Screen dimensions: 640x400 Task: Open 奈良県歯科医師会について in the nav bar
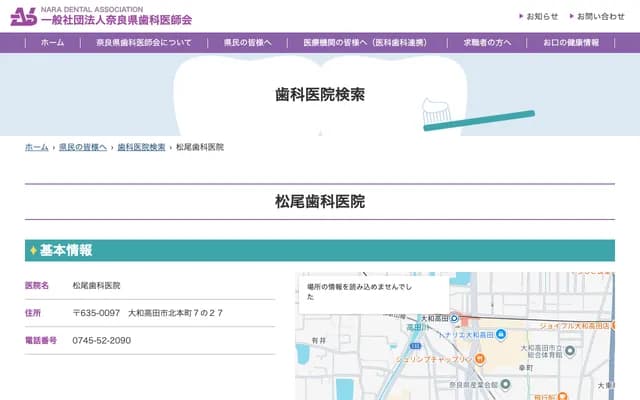[143, 43]
